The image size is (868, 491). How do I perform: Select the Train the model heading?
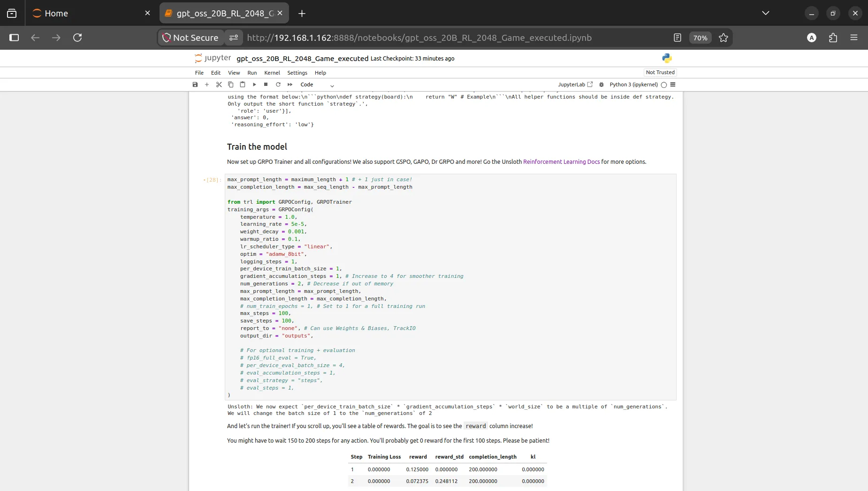point(257,147)
